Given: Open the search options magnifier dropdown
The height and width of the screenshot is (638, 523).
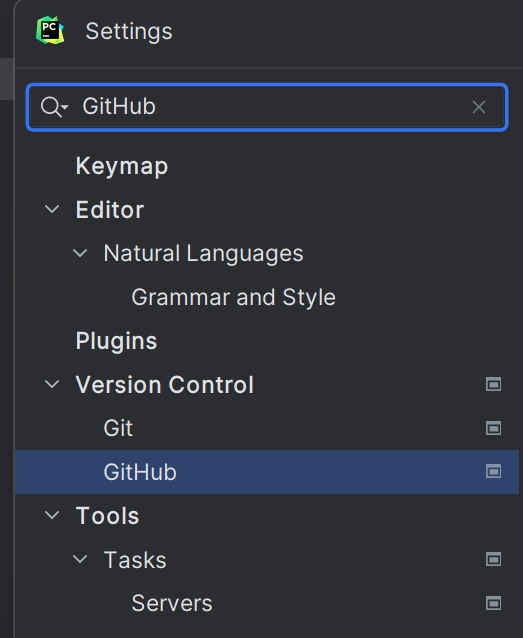Looking at the screenshot, I should pos(54,107).
